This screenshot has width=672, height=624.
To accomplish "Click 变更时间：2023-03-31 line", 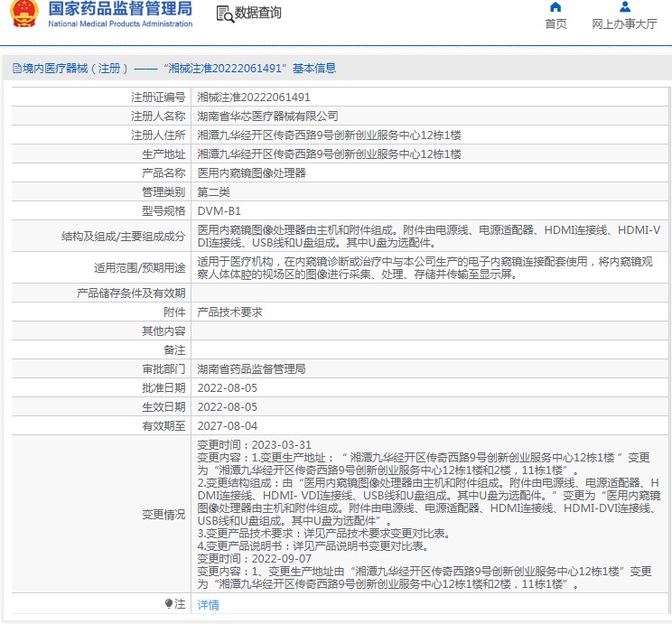I will (255, 445).
